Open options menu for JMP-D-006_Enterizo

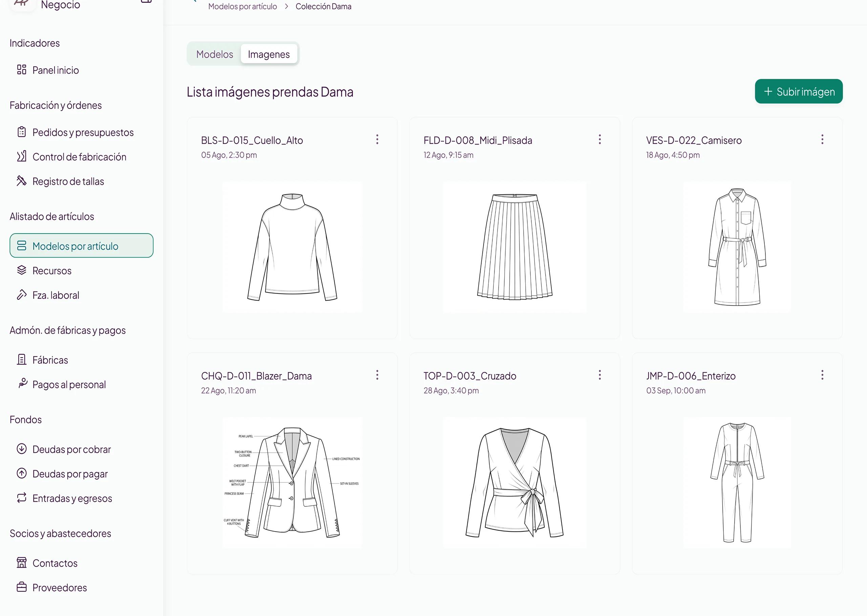pos(822,375)
